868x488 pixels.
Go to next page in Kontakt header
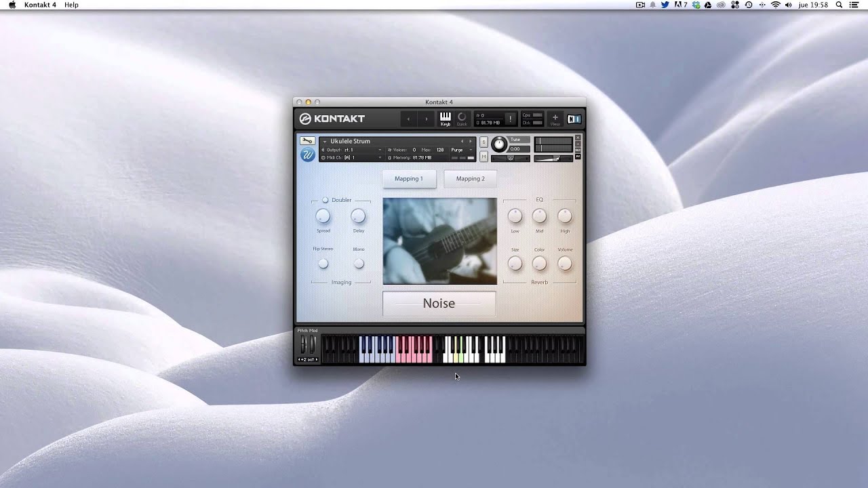(427, 119)
